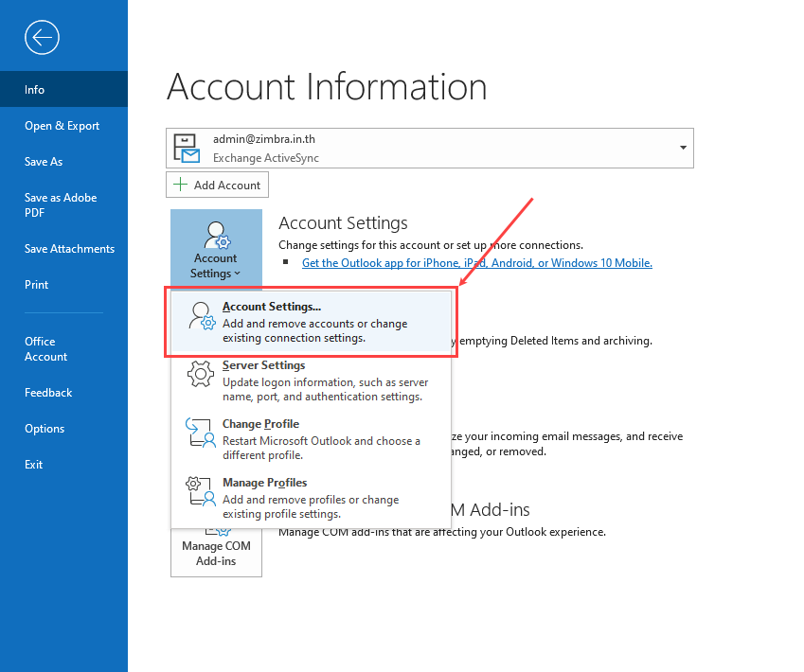
Task: Expand the account selector dropdown arrow
Action: pos(683,149)
